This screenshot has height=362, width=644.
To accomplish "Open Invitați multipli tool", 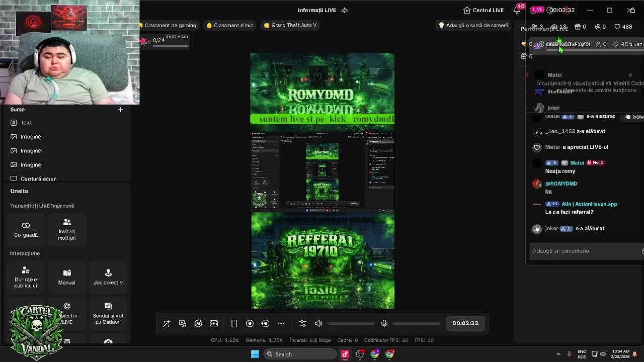I will point(67,229).
